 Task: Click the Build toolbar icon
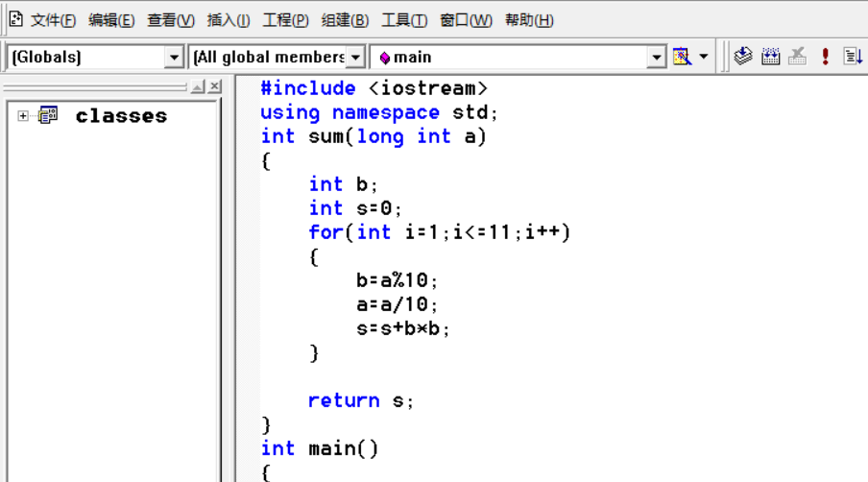coord(770,57)
